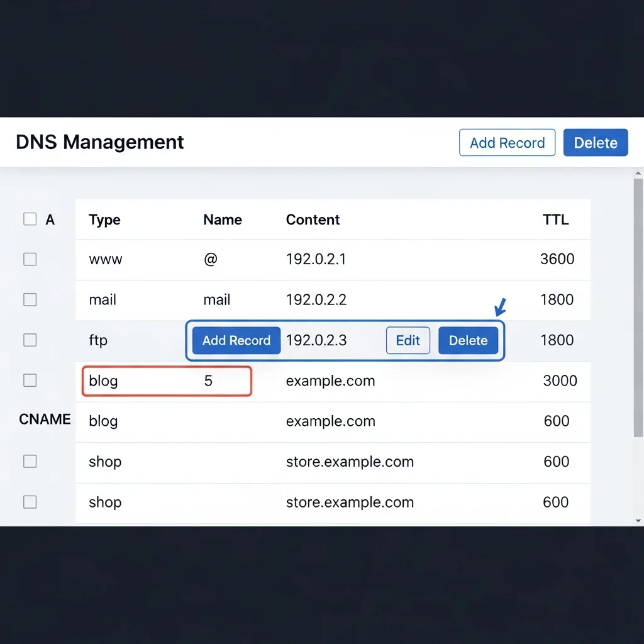The height and width of the screenshot is (644, 644).
Task: Check the checkbox for the ftp record
Action: pyautogui.click(x=30, y=340)
